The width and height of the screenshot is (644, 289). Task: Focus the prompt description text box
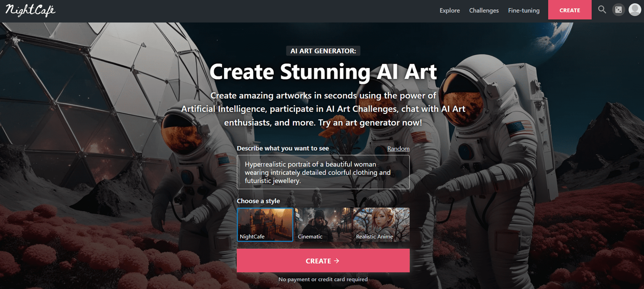tap(323, 172)
